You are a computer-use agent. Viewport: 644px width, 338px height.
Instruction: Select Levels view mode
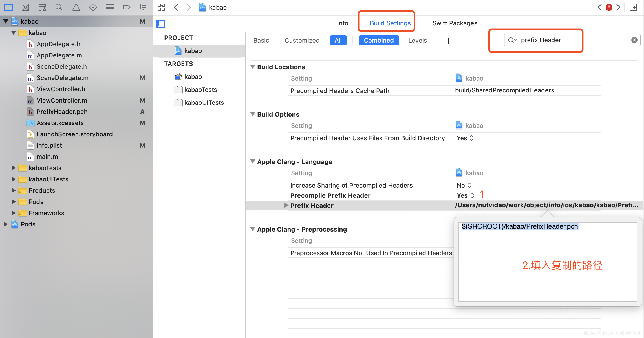coord(418,40)
